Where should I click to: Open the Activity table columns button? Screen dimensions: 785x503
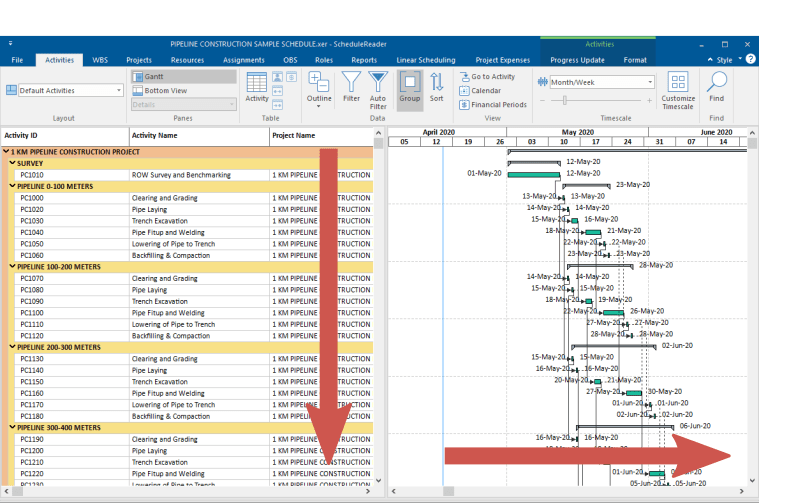point(257,87)
